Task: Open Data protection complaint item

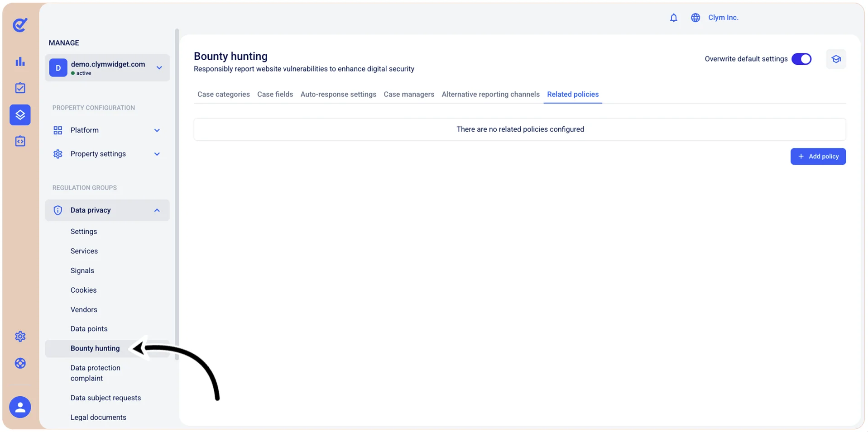Action: [96, 373]
